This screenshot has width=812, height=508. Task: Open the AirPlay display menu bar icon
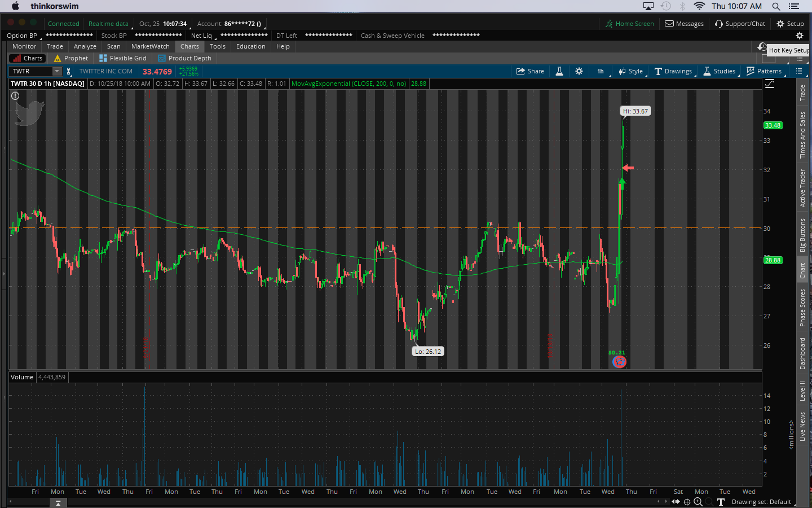click(x=648, y=6)
